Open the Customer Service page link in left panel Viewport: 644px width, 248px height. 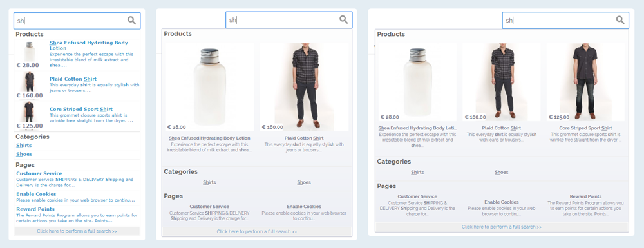tap(39, 173)
